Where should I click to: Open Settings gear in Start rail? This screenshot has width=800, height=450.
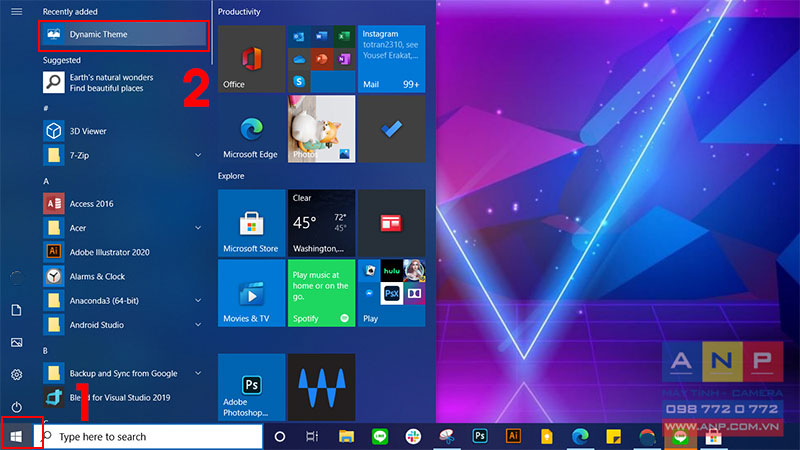coord(16,374)
